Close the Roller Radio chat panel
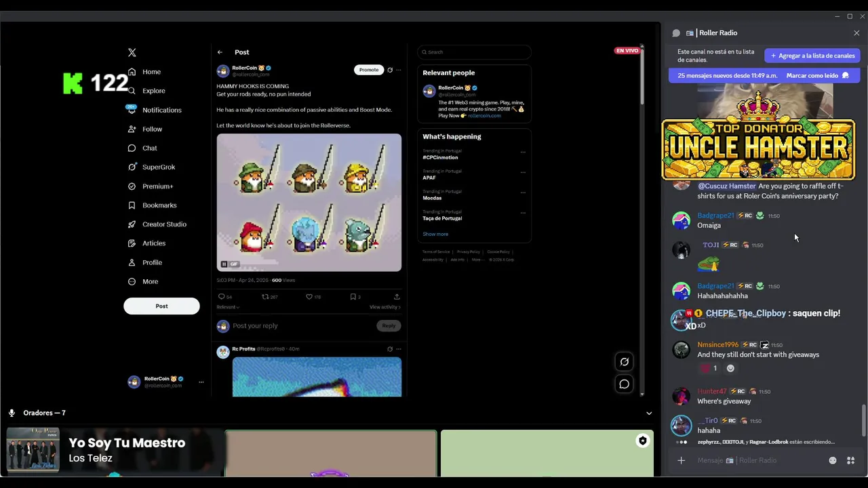Image resolution: width=868 pixels, height=488 pixels. tap(856, 33)
